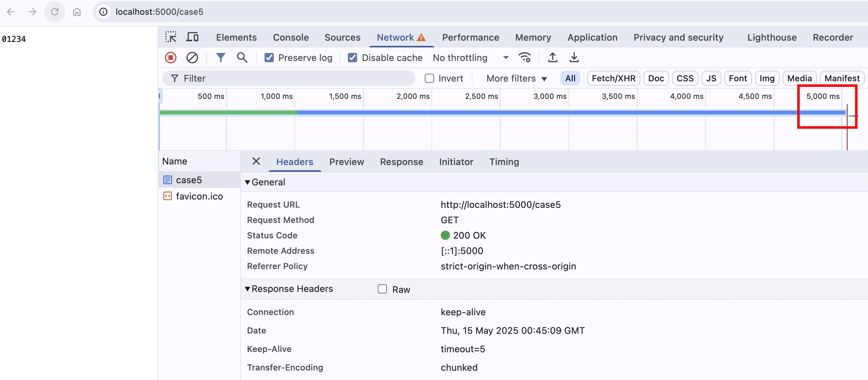Switch to the Elements panel
Viewport: 868px width, 380px height.
pos(236,37)
